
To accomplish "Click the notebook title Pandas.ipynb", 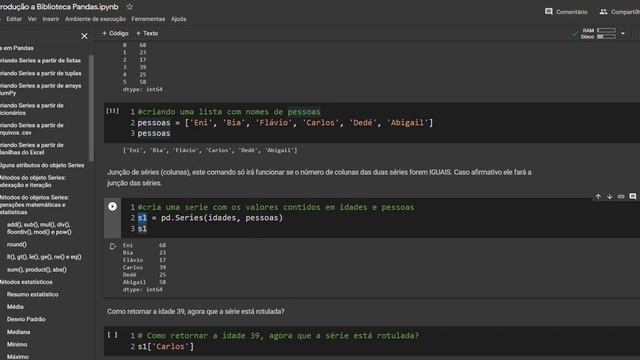I will (59, 7).
